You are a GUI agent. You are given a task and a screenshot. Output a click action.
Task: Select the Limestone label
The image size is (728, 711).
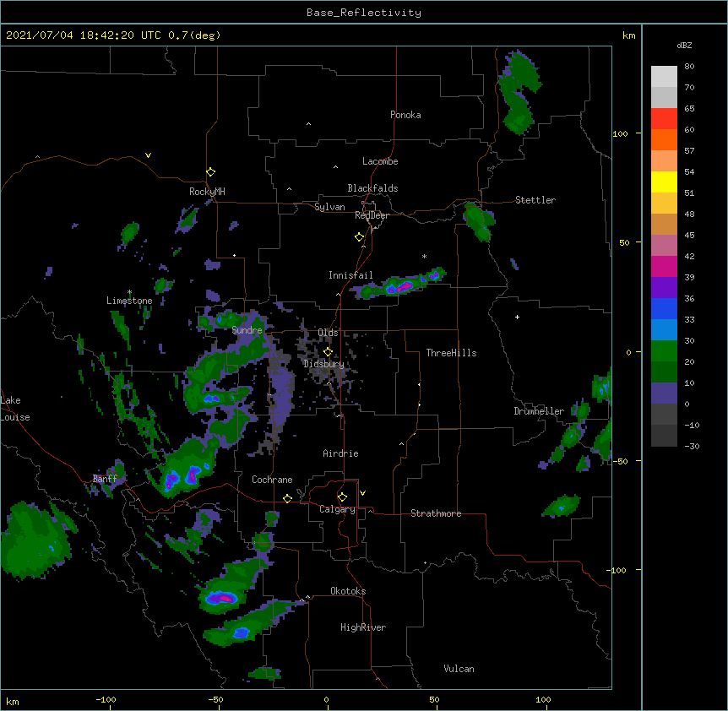tap(129, 301)
